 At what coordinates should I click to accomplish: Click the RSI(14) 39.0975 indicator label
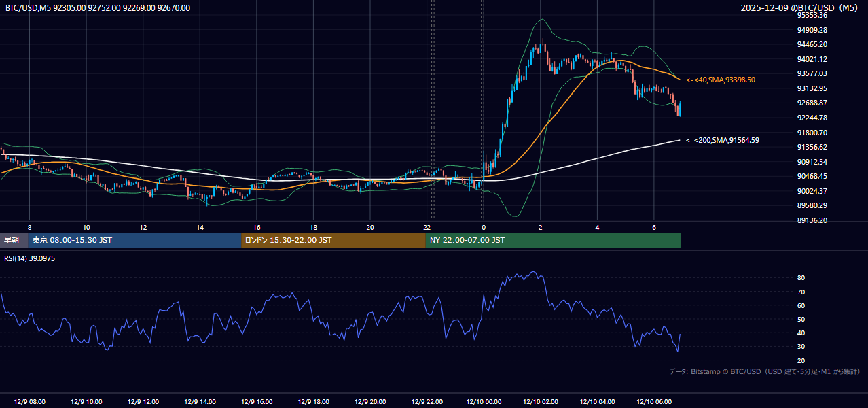click(x=30, y=258)
